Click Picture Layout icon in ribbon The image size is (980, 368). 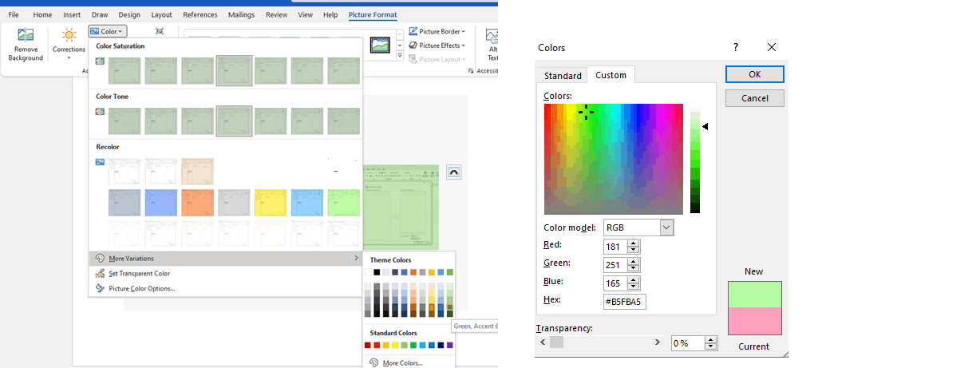coord(413,59)
